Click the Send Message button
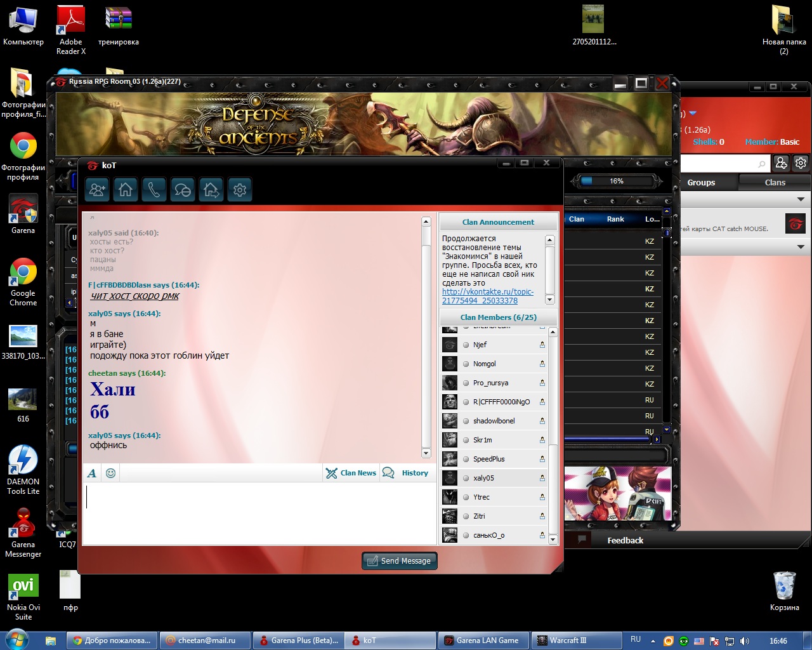Screen dimensions: 812x650 click(400, 561)
